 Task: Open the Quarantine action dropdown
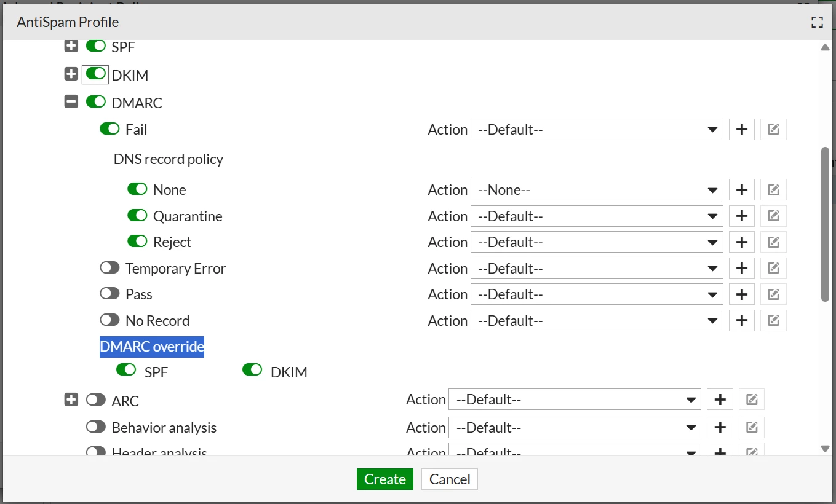(x=597, y=216)
